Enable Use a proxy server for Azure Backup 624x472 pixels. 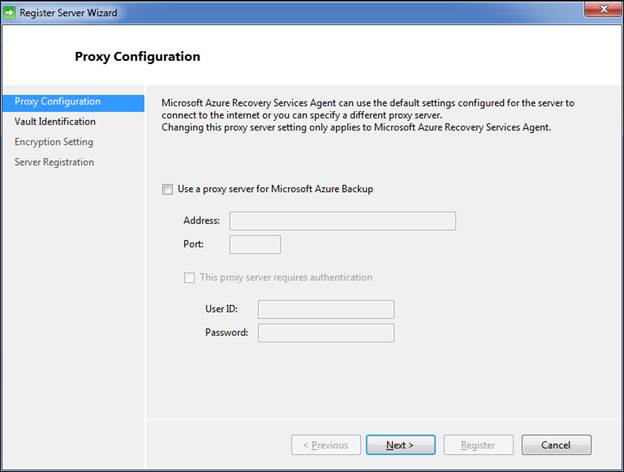tap(168, 189)
